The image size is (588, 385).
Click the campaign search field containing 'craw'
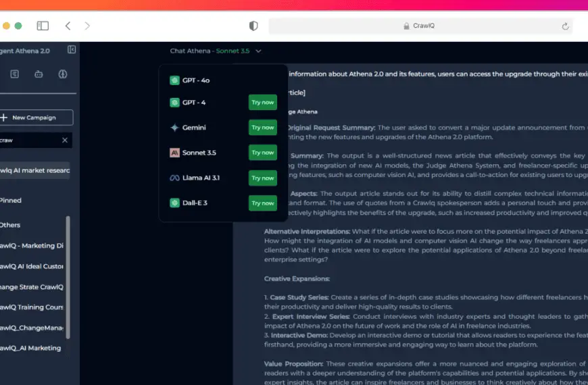coord(36,140)
